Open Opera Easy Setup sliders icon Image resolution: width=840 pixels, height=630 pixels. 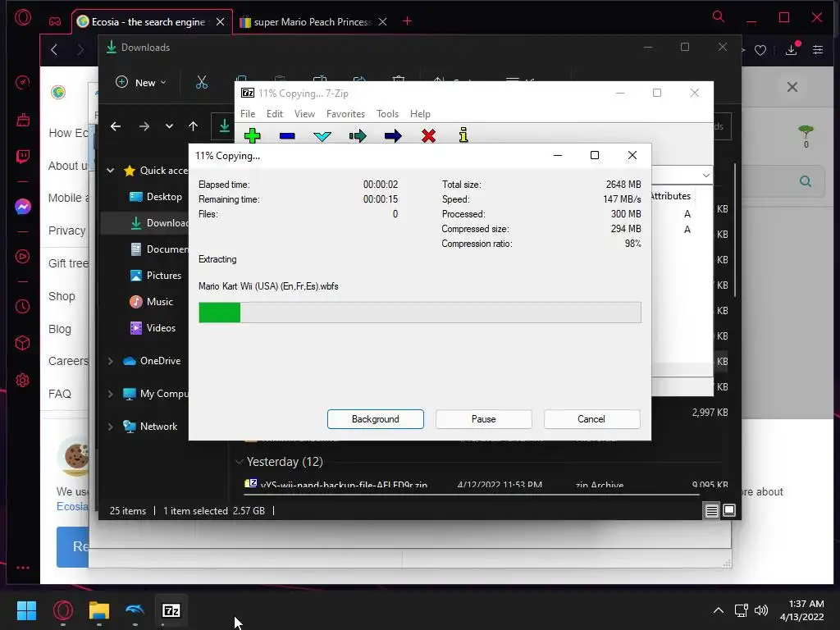pos(818,50)
